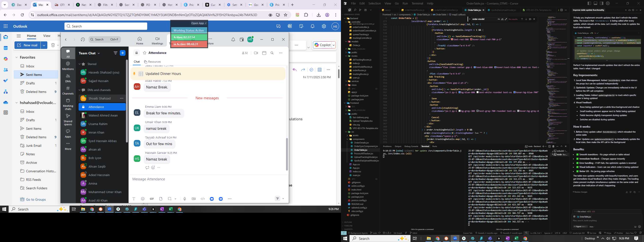Toggle regular expression in Cursor find box
The width and height of the screenshot is (644, 242).
[x=506, y=19]
